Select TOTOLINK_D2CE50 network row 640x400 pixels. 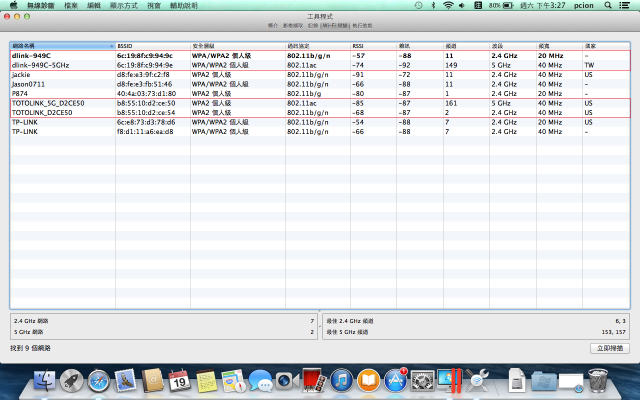[320, 113]
